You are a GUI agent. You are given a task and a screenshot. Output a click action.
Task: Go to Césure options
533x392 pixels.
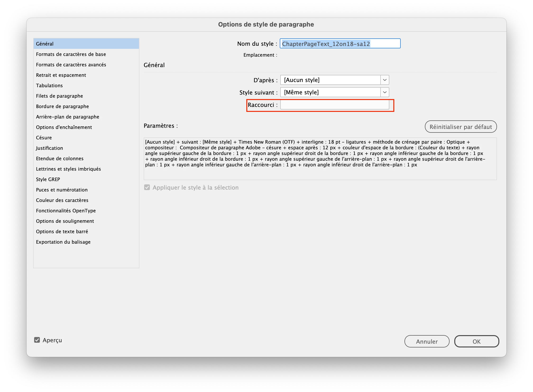[x=44, y=138]
